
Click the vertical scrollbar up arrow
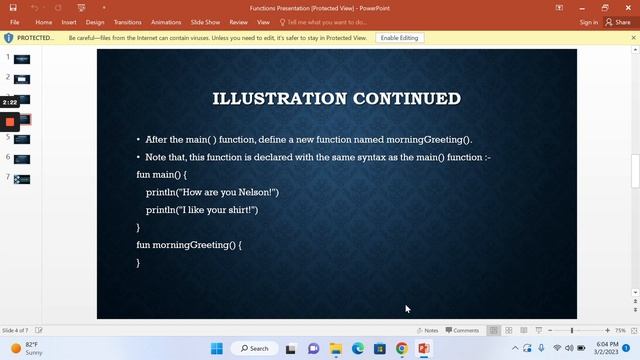(x=635, y=50)
